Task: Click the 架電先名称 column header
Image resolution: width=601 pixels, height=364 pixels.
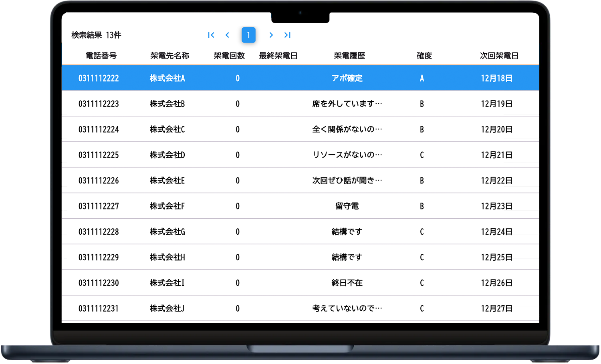Action: [169, 56]
